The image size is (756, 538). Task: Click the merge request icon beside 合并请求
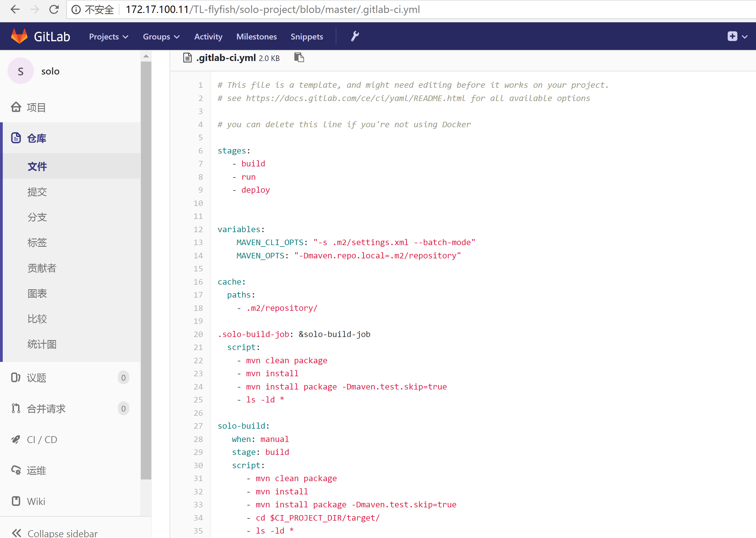(x=15, y=408)
